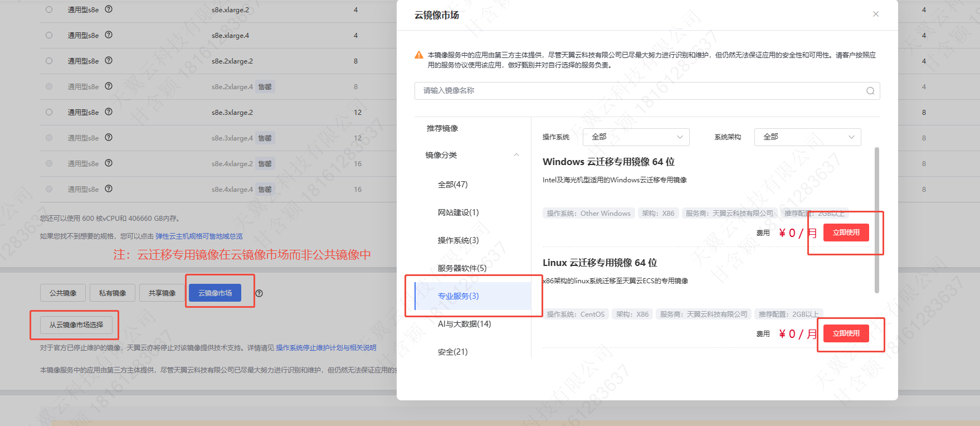Open the 操作系统 filter dropdown
This screenshot has height=426, width=980.
coord(636,137)
